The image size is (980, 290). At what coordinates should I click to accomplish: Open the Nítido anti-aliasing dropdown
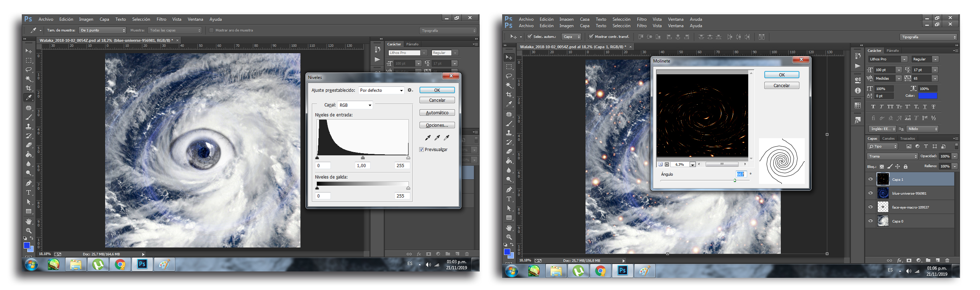click(922, 129)
